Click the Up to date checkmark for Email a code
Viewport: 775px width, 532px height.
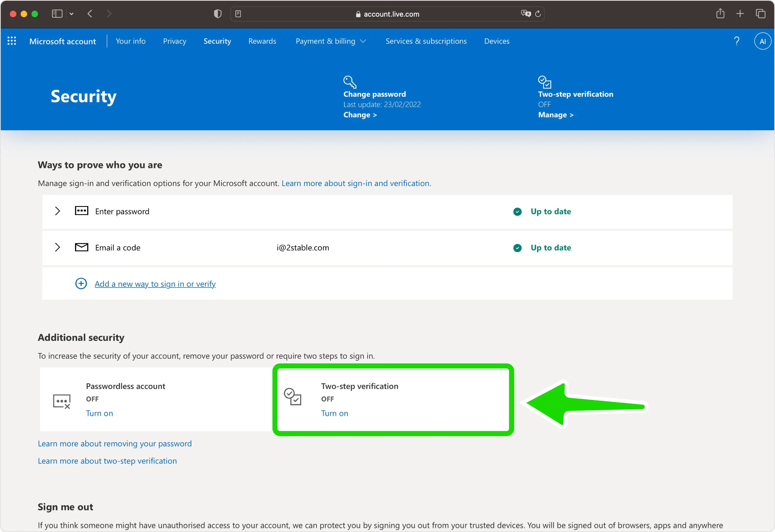(518, 247)
